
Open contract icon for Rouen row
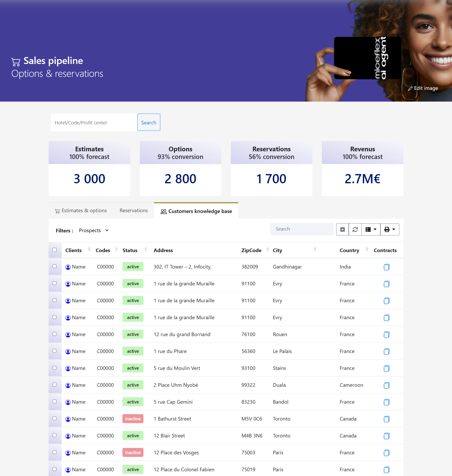click(386, 334)
